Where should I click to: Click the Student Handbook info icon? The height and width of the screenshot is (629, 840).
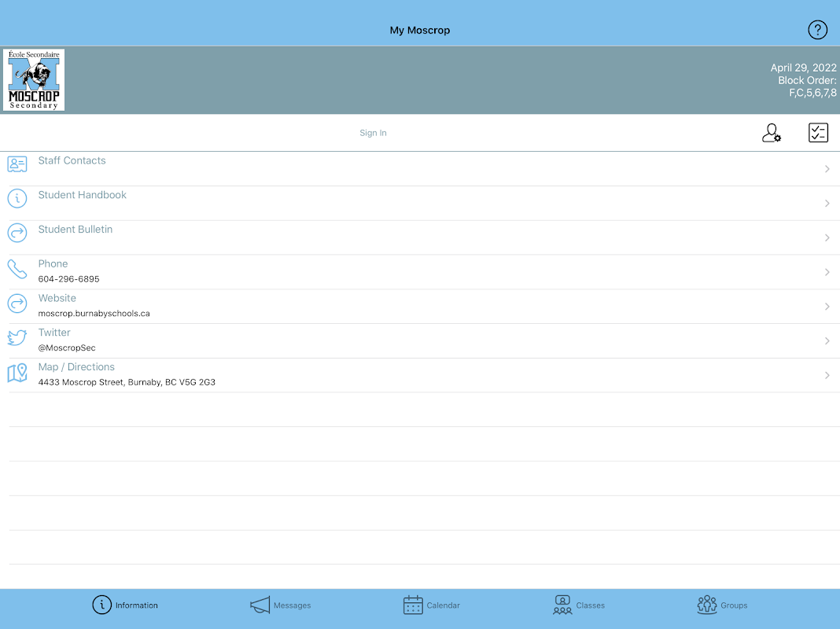click(17, 199)
